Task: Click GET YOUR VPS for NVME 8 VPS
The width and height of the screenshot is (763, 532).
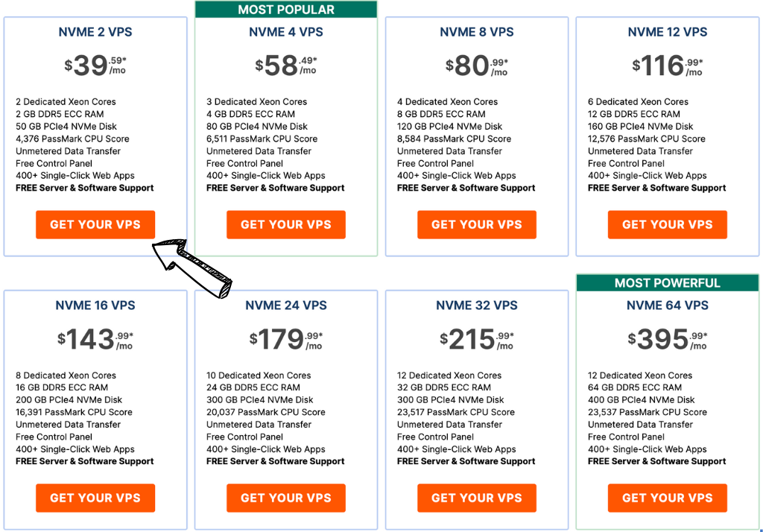Action: pyautogui.click(x=476, y=224)
